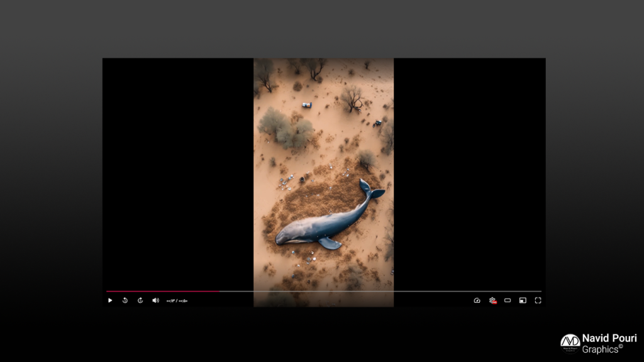The image size is (644, 362).
Task: Activate miniplayer mode
Action: coord(523,300)
